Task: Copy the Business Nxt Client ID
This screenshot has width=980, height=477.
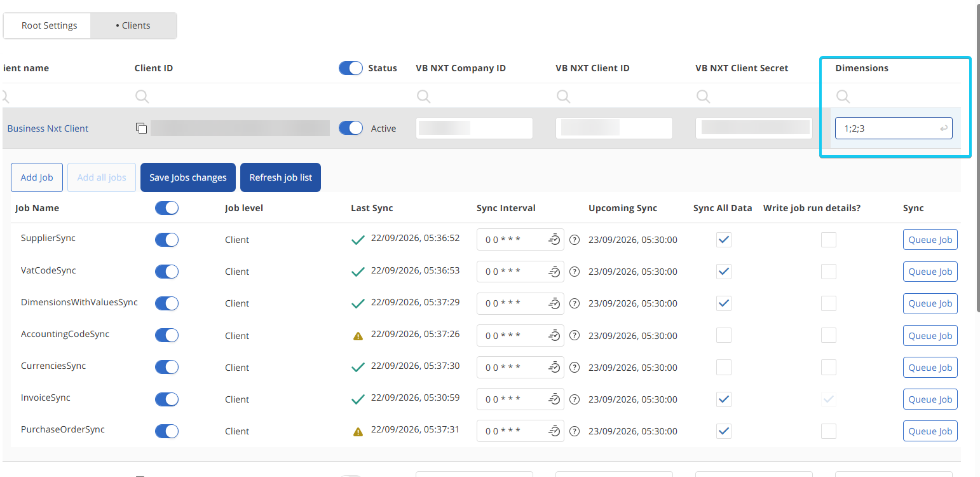Action: click(141, 128)
